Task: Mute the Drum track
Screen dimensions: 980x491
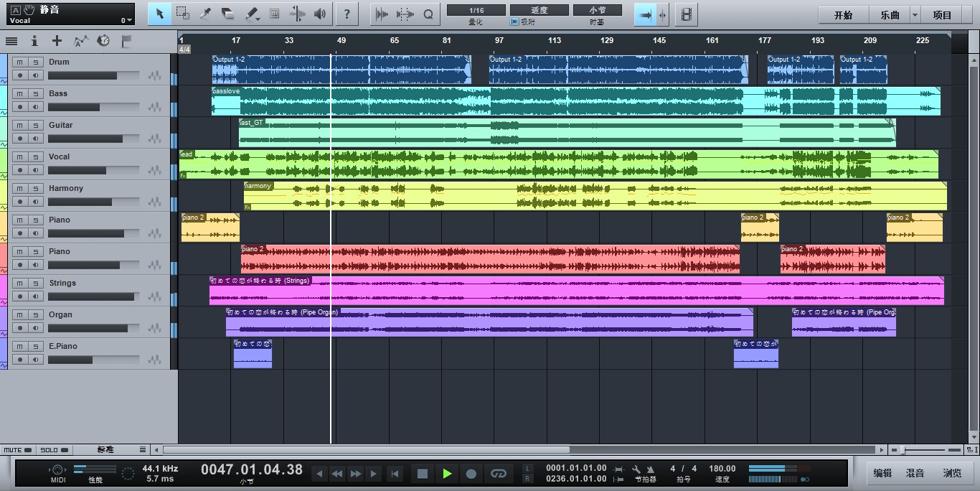Action: click(x=20, y=62)
